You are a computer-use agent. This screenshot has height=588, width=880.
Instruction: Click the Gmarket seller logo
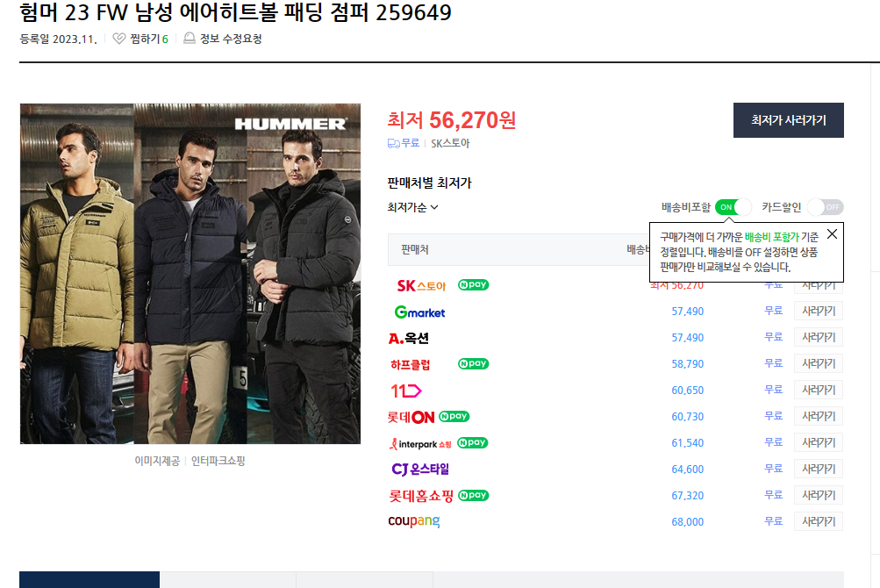(419, 312)
